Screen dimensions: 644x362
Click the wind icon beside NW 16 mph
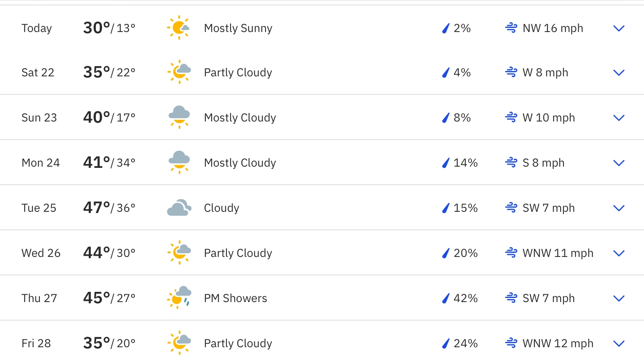(x=511, y=28)
